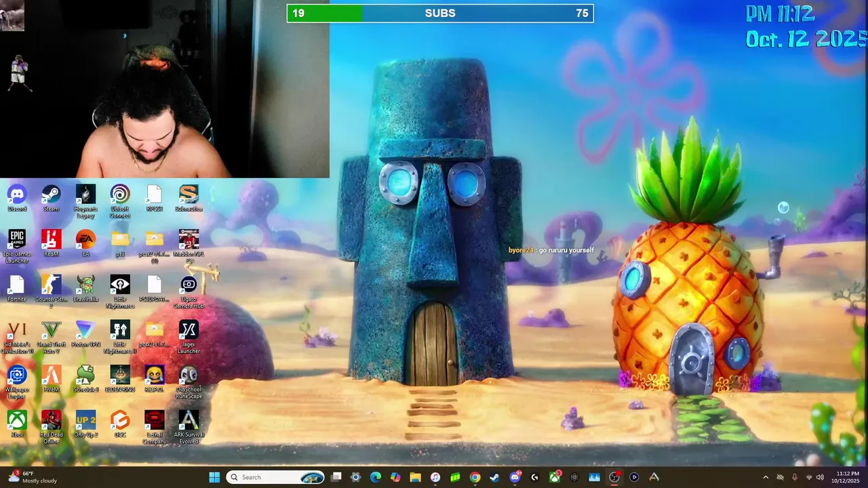Open the Proton VPN desktop shortcut
The height and width of the screenshot is (488, 868).
point(85,333)
